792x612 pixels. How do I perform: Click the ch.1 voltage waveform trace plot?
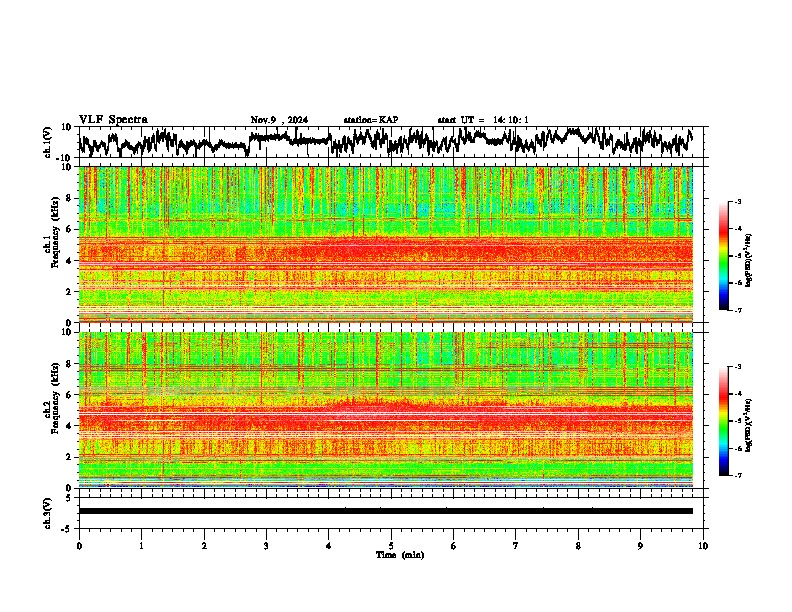386,142
